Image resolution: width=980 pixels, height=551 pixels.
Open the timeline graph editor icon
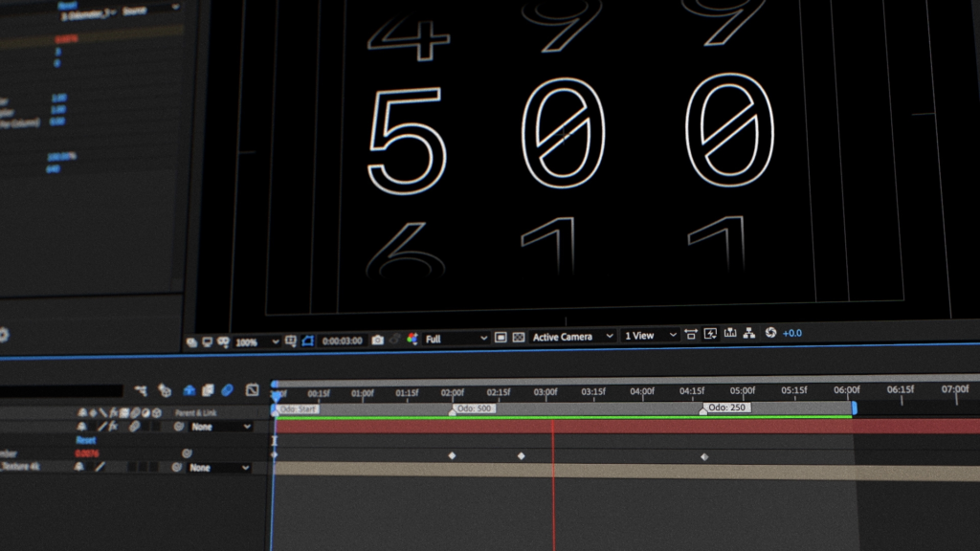pyautogui.click(x=253, y=390)
